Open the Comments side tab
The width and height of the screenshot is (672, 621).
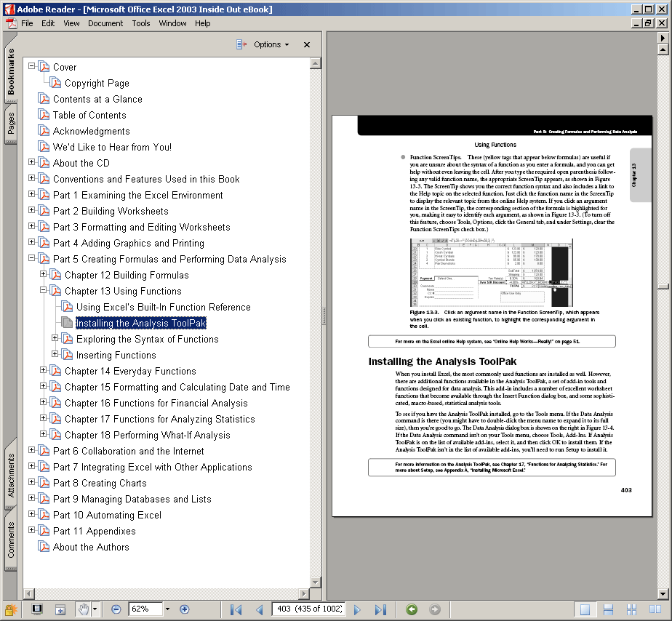[x=11, y=540]
